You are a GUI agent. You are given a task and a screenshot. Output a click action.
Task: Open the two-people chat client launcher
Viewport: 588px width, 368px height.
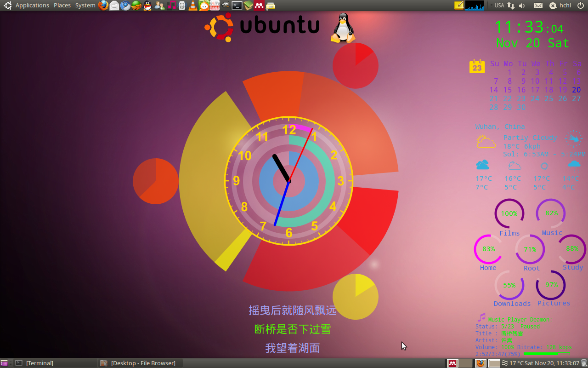159,6
